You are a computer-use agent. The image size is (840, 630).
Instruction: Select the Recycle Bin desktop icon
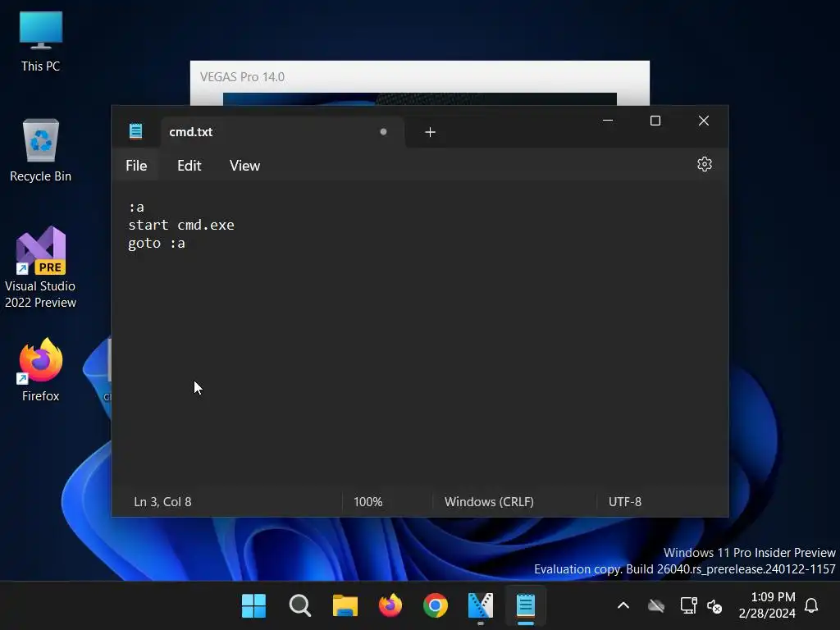(x=41, y=151)
